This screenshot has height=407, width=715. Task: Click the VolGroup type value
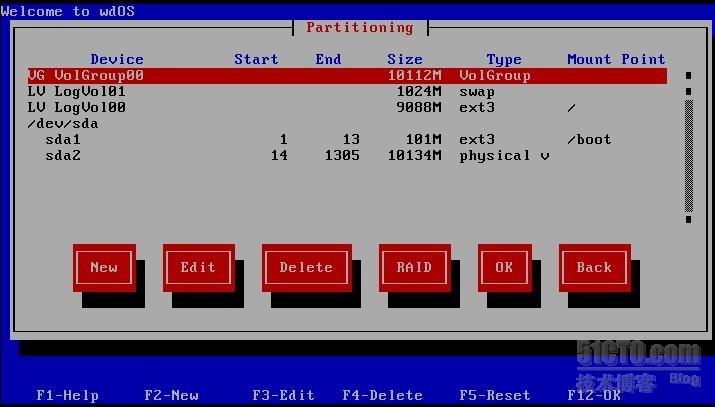coord(495,76)
